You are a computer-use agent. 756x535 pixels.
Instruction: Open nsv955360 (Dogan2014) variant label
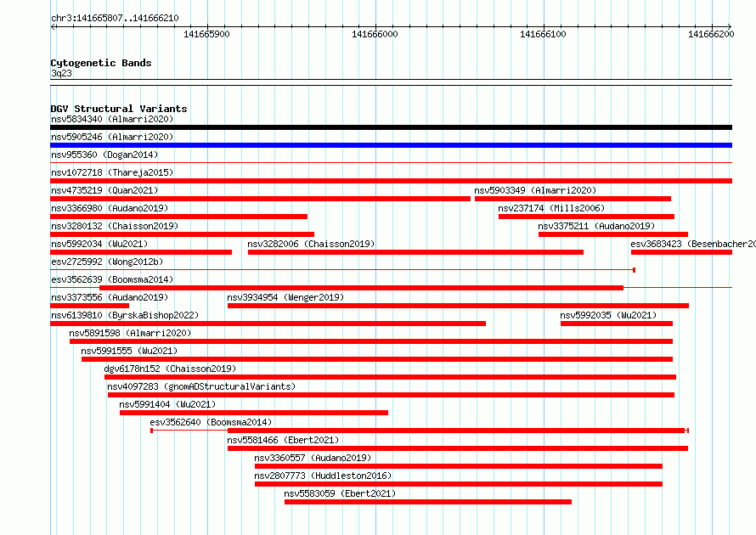[x=104, y=155]
